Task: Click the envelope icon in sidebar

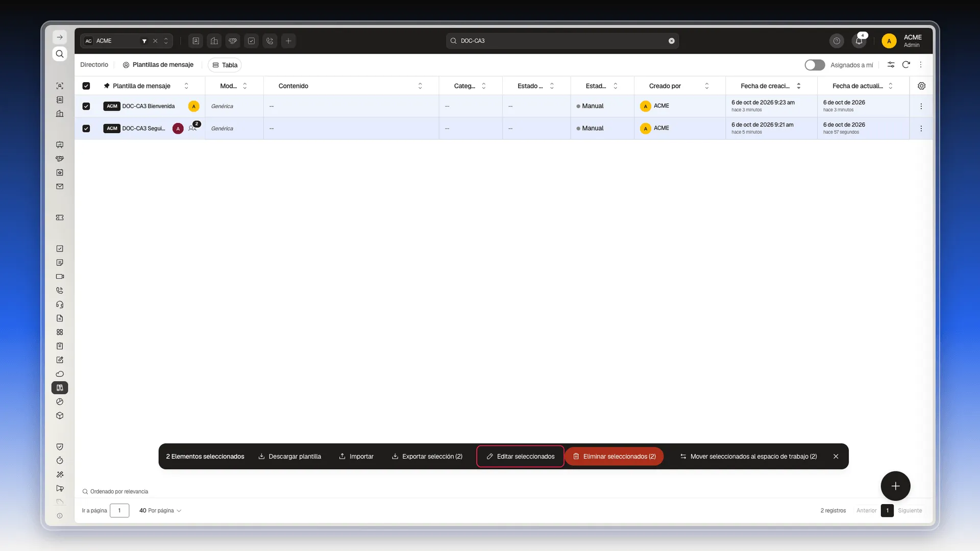Action: pyautogui.click(x=60, y=187)
